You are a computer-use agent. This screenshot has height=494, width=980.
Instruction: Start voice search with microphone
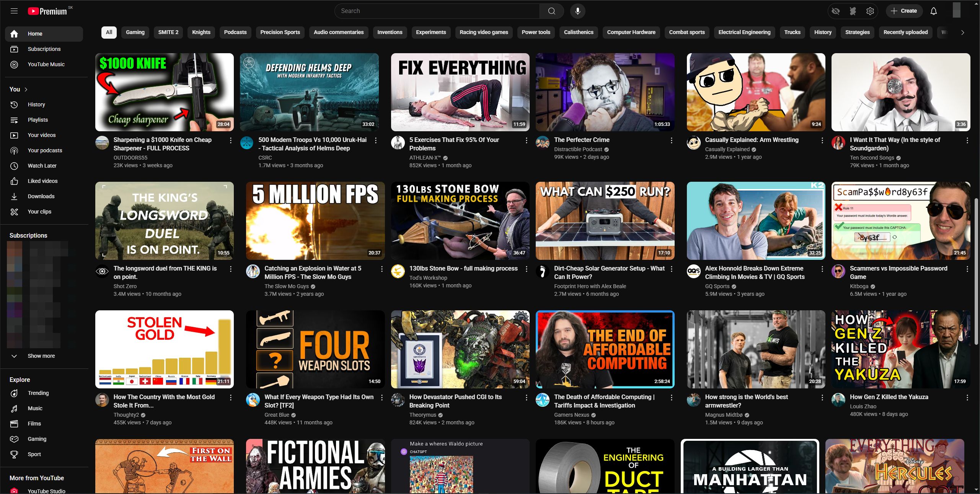coord(577,11)
